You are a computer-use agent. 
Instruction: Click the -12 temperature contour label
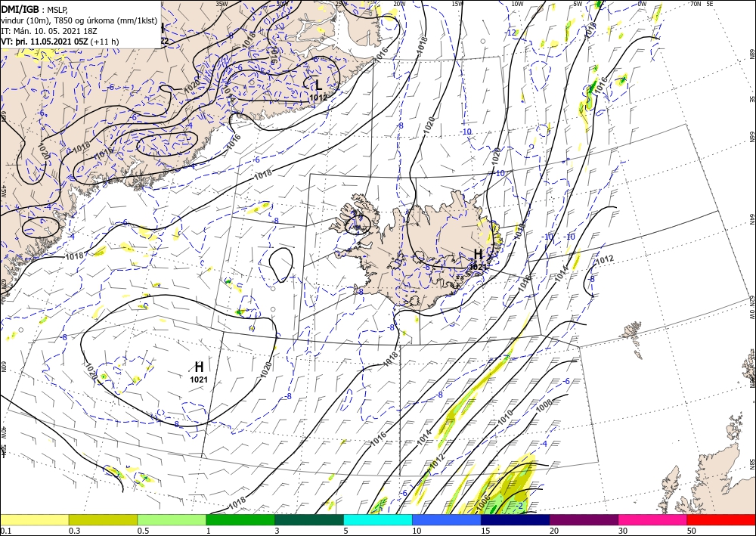512,33
